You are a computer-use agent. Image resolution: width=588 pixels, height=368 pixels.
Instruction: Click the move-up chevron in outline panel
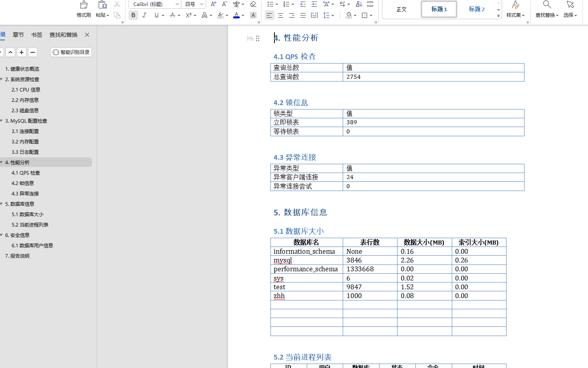11,52
